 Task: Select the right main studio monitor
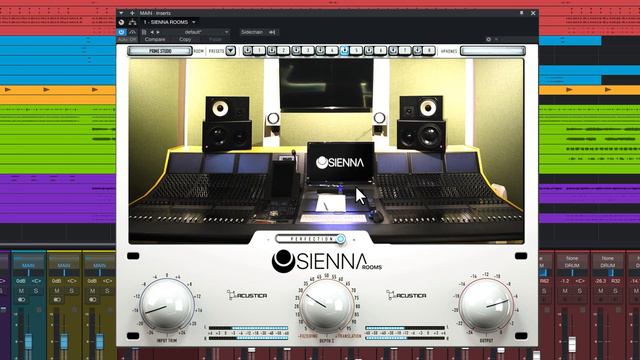421,124
